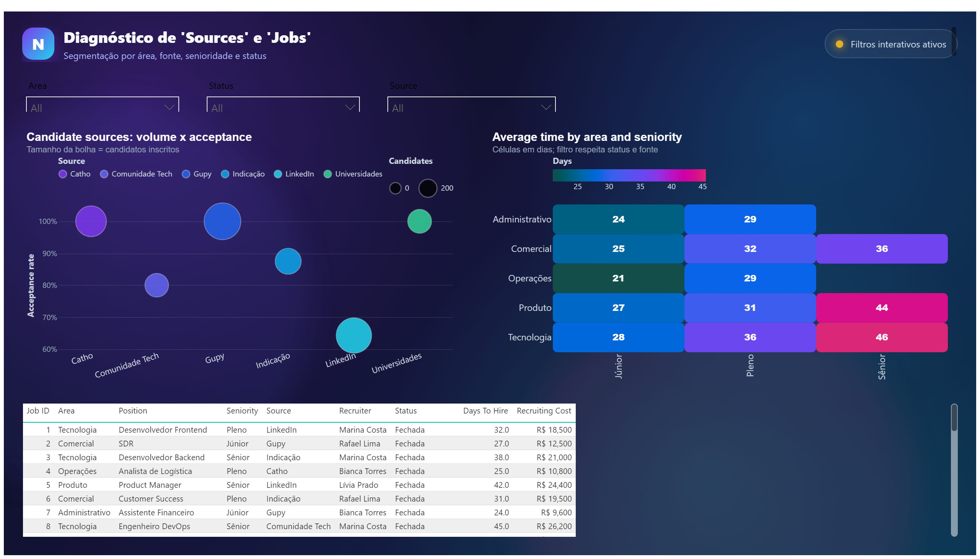Click the Indicação legend marker
980x559 pixels.
click(x=225, y=174)
